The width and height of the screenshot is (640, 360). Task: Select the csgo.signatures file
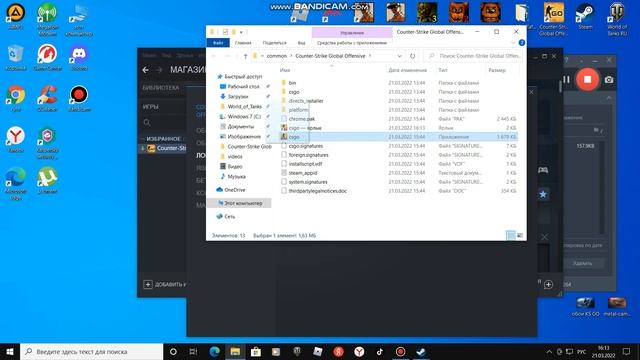point(306,146)
